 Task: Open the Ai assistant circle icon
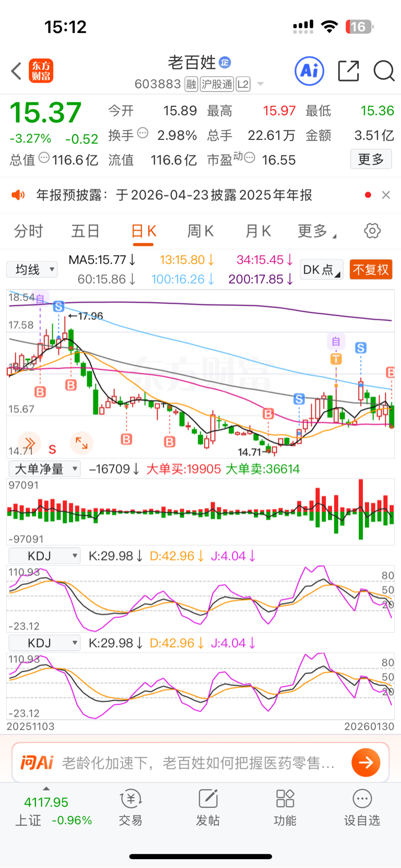pos(310,71)
